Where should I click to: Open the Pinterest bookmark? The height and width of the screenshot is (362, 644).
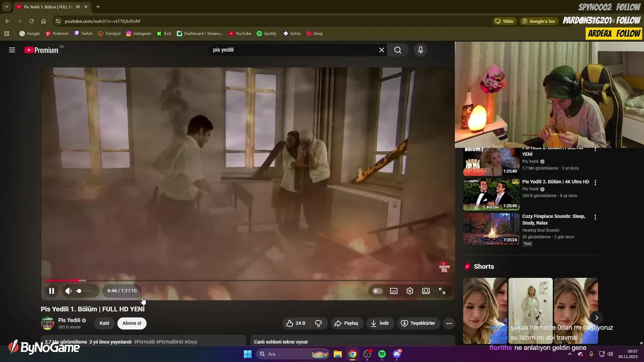pyautogui.click(x=57, y=33)
